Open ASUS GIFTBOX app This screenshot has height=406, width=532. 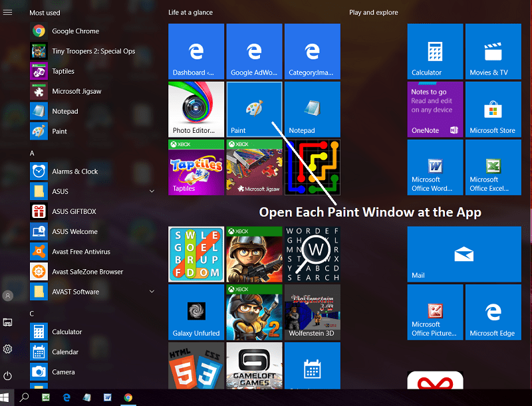click(x=92, y=211)
